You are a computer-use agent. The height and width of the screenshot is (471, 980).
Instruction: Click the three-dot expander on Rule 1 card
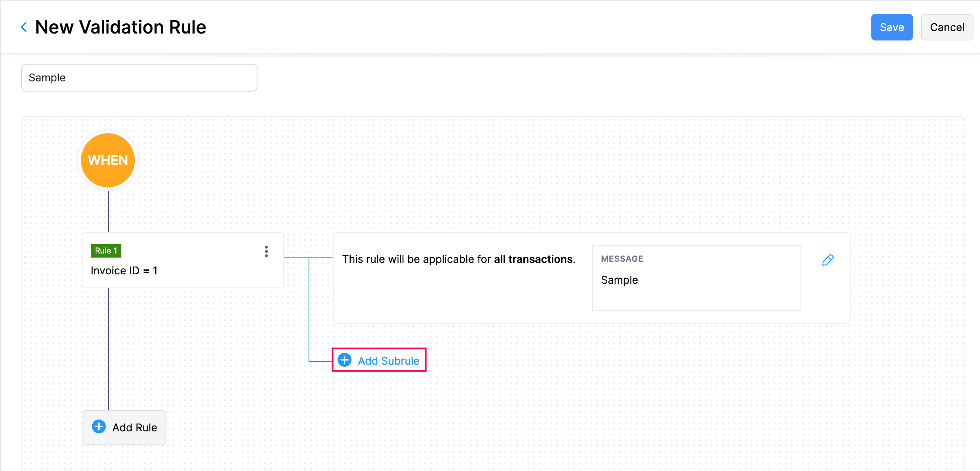tap(266, 251)
